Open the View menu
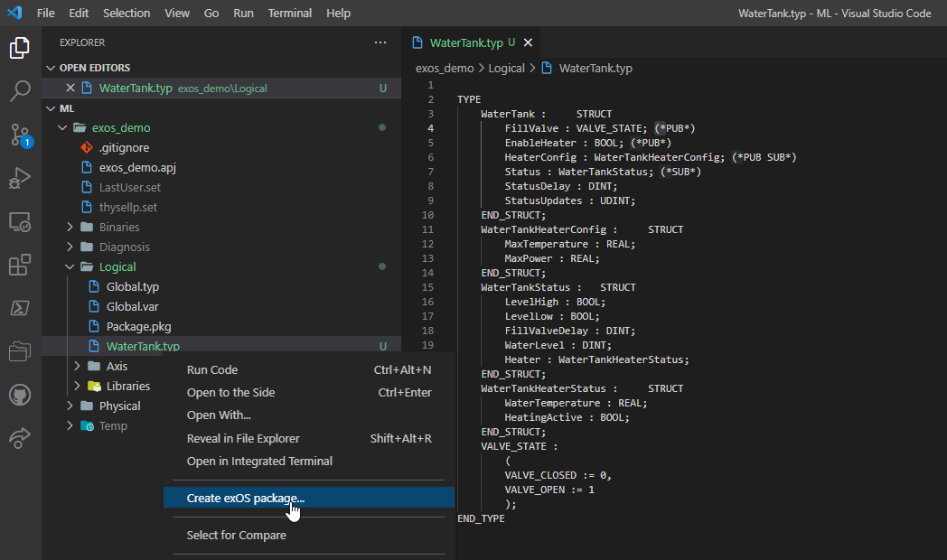 177,13
